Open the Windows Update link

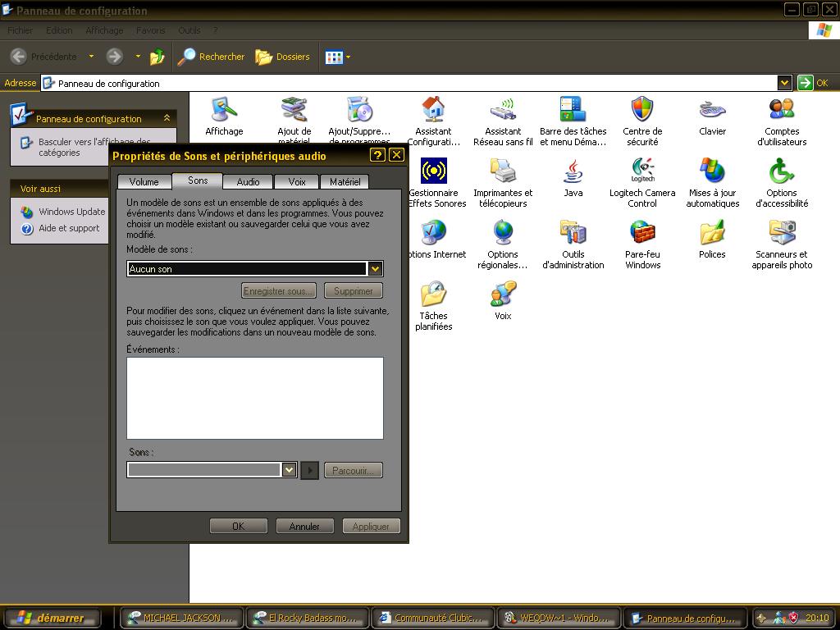(x=71, y=212)
